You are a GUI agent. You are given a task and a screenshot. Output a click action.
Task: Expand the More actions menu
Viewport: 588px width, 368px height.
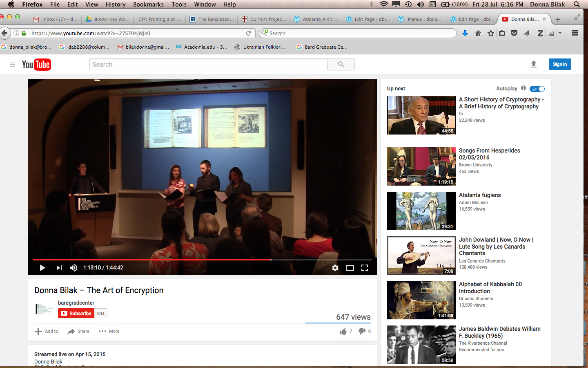109,331
